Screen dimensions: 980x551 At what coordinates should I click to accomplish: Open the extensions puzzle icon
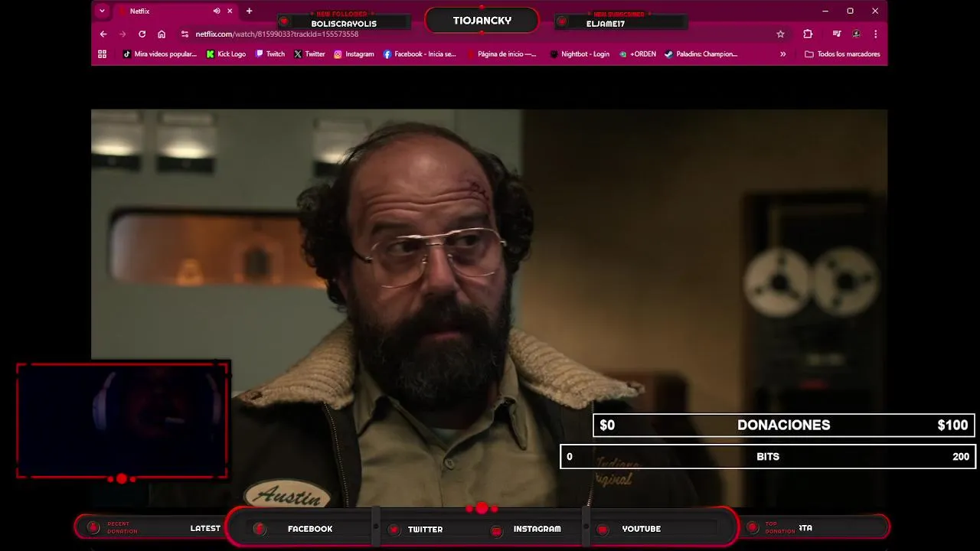[808, 34]
